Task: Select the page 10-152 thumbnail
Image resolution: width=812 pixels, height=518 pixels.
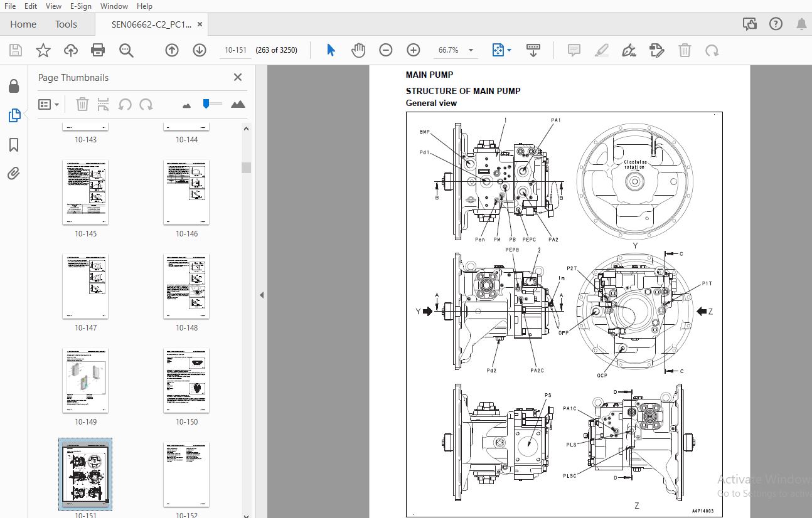Action: click(x=186, y=474)
